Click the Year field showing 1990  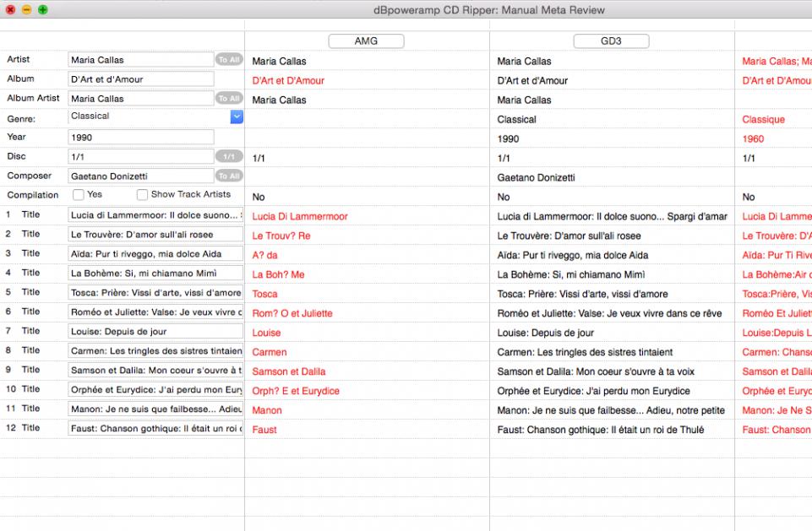[141, 137]
